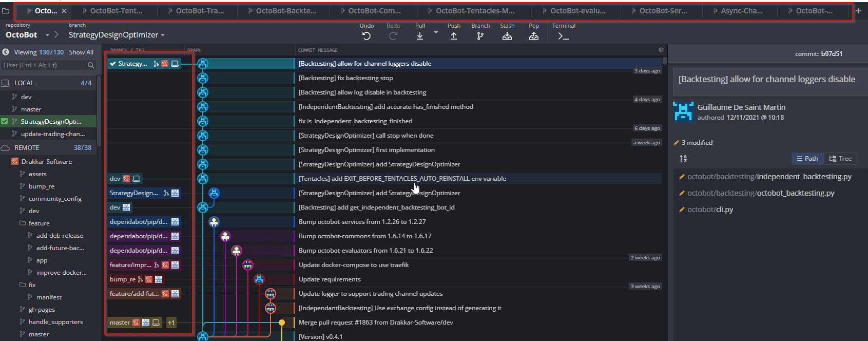The width and height of the screenshot is (868, 341).
Task: Click the magnifier icon in the filter box
Action: [x=91, y=65]
